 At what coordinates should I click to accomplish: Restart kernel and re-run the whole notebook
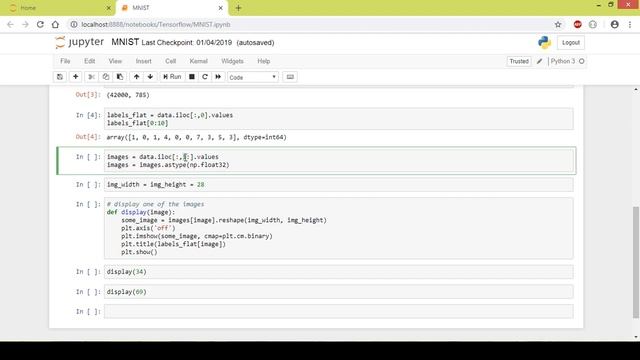[218, 77]
